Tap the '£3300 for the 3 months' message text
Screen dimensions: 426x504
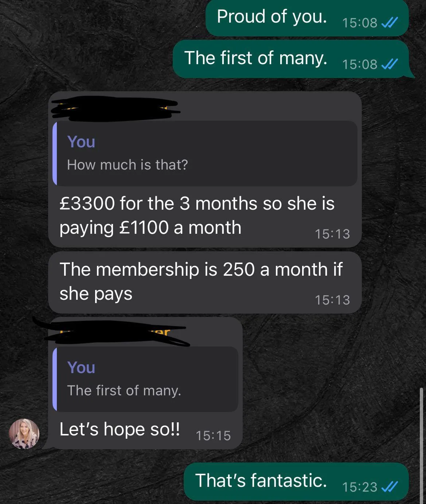tap(197, 215)
